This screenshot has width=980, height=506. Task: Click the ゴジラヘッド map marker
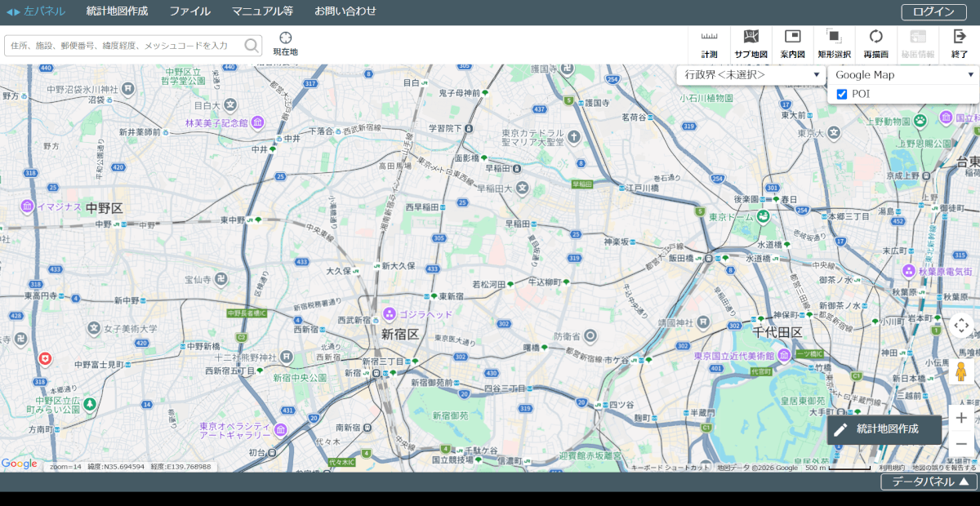390,314
